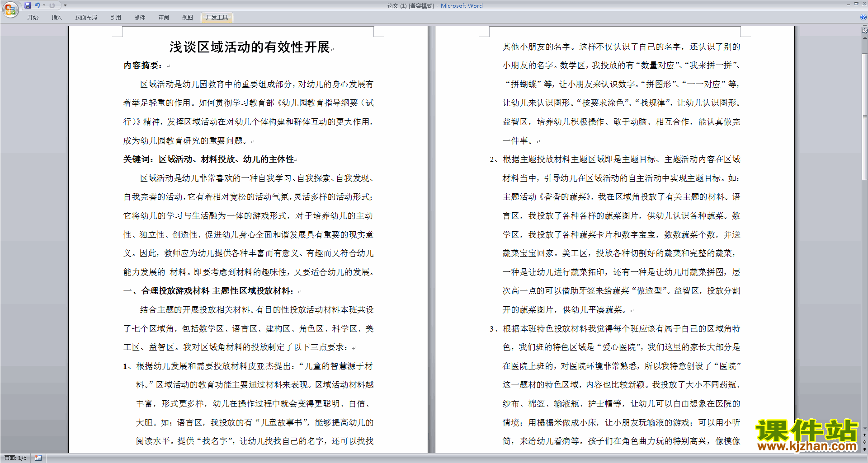Close the Word window

point(864,4)
